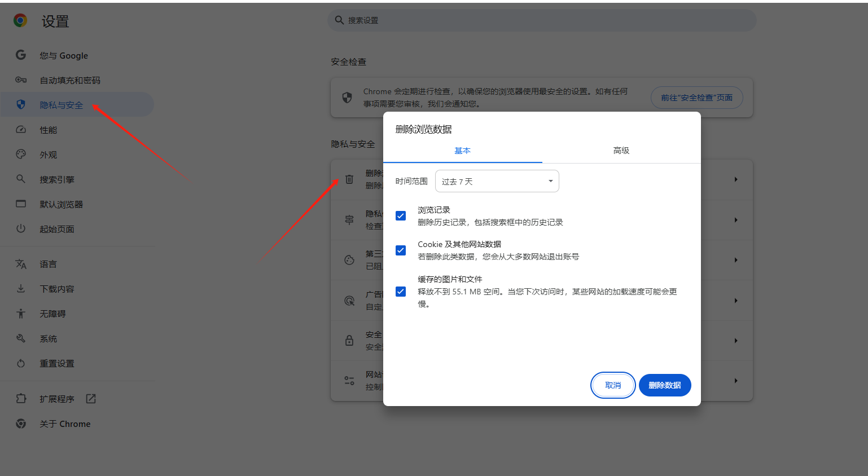The image size is (868, 476).
Task: Click the search magnifier icon in 搜索设置 bar
Action: (x=339, y=20)
